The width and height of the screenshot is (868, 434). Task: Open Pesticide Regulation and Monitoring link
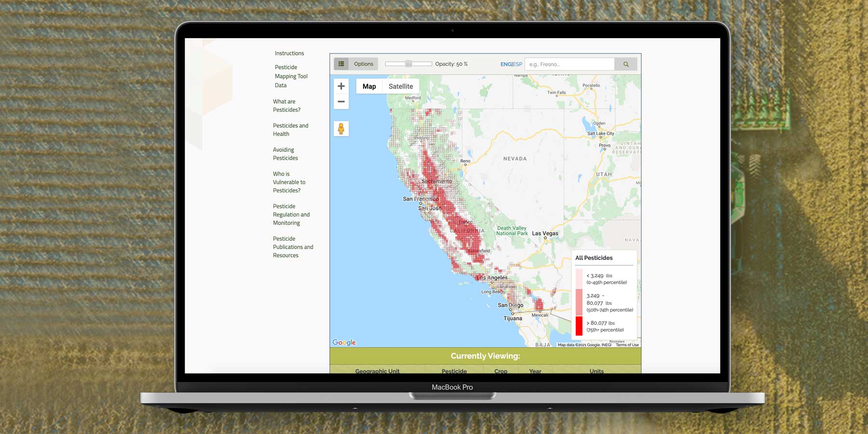tap(291, 215)
